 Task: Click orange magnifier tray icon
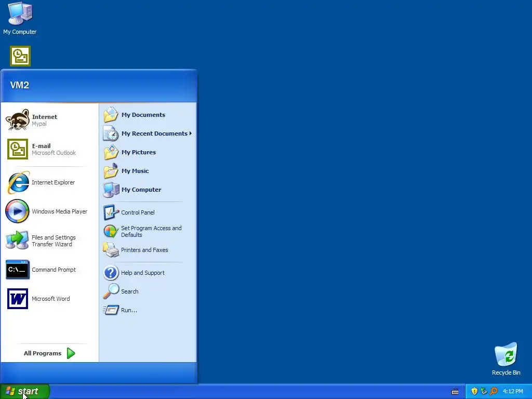pyautogui.click(x=494, y=391)
